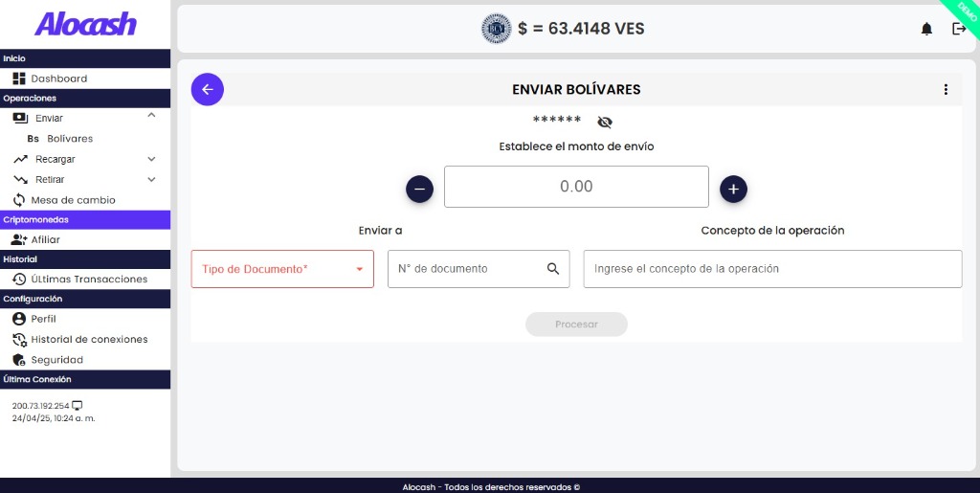This screenshot has width=980, height=493.
Task: Go back using the purple arrow button
Action: pyautogui.click(x=208, y=89)
